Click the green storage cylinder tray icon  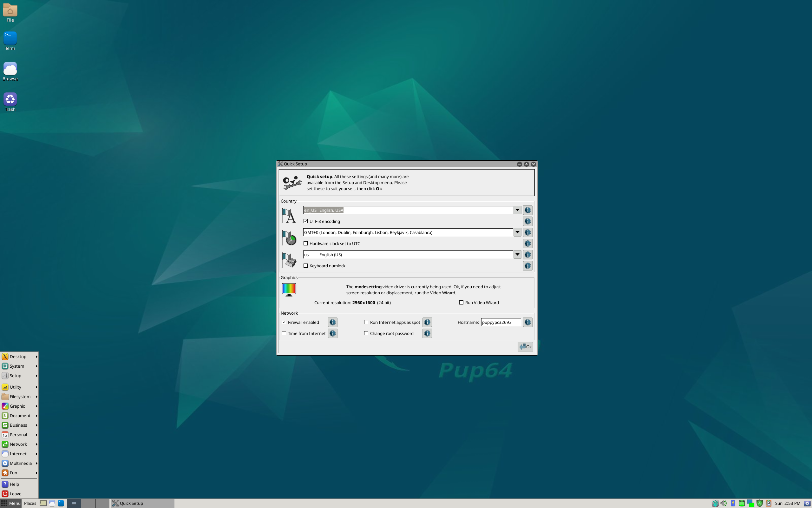pos(742,503)
